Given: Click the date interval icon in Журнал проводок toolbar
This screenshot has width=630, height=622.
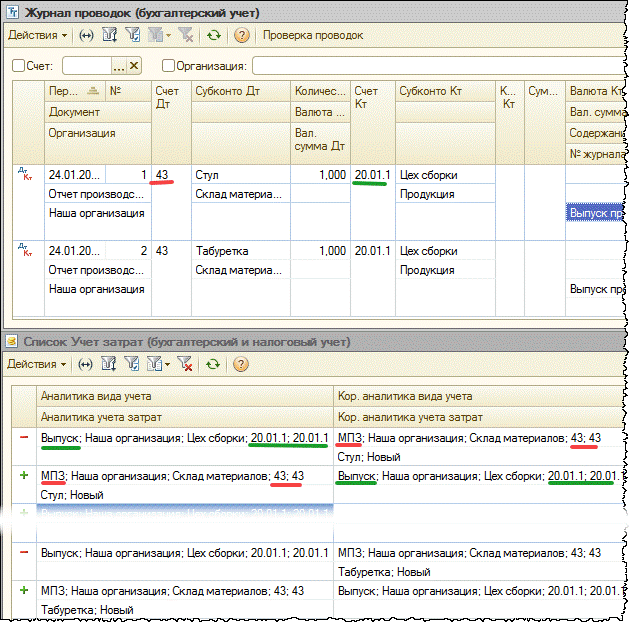Looking at the screenshot, I should [86, 35].
